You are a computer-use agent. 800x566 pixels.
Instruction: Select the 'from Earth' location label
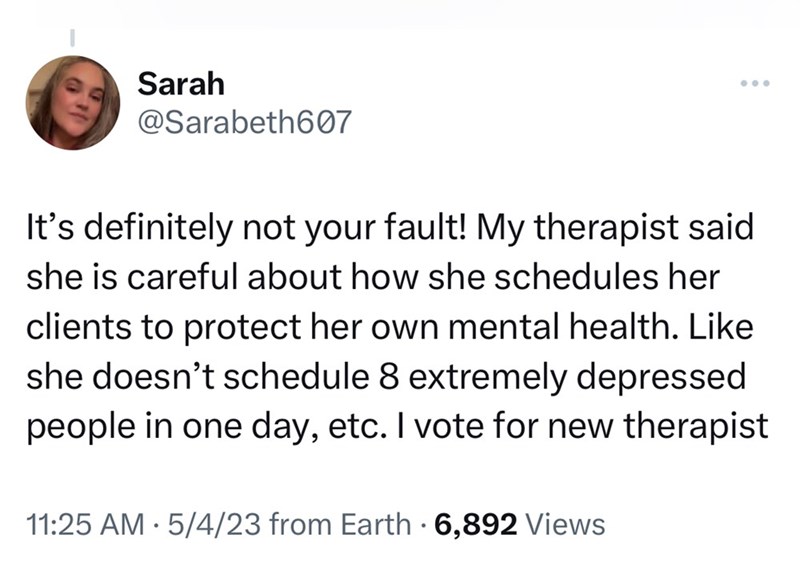pos(338,525)
